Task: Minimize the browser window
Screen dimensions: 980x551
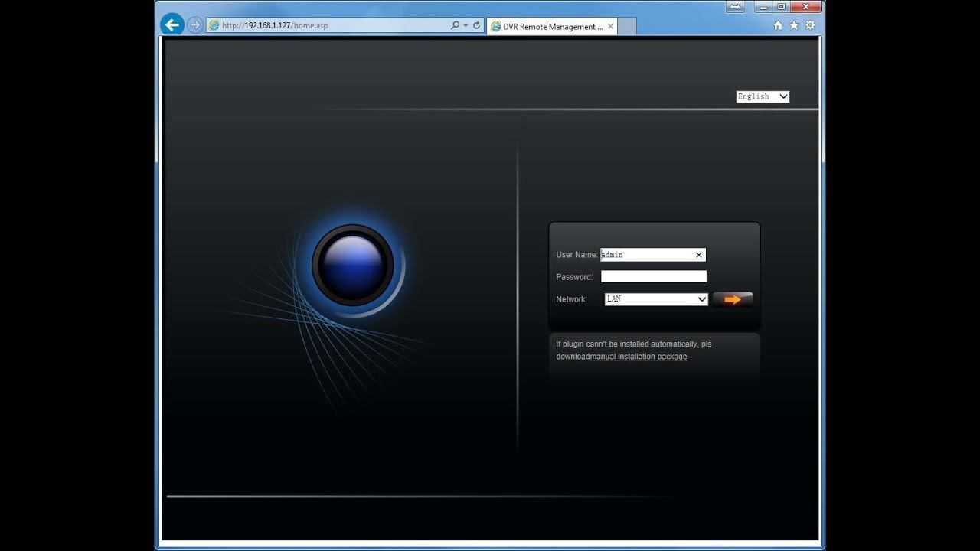Action: tap(763, 7)
